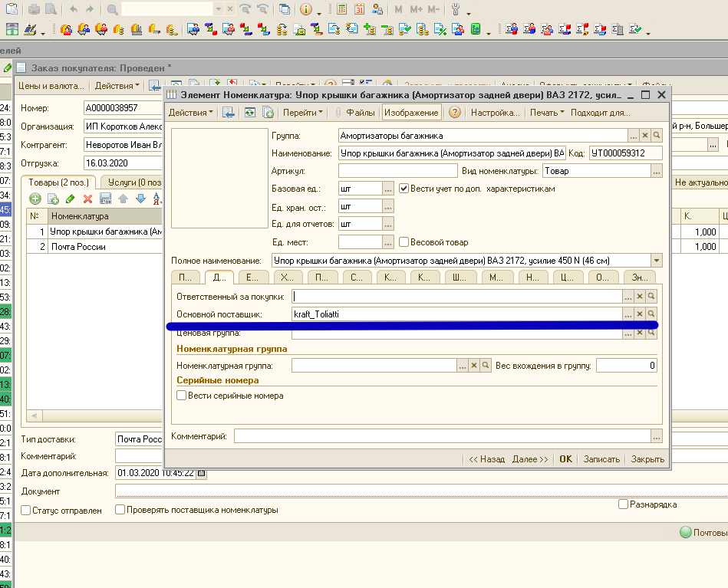This screenshot has height=588, width=728.
Task: Click the help question mark in Номенклатура dialog
Action: (454, 113)
